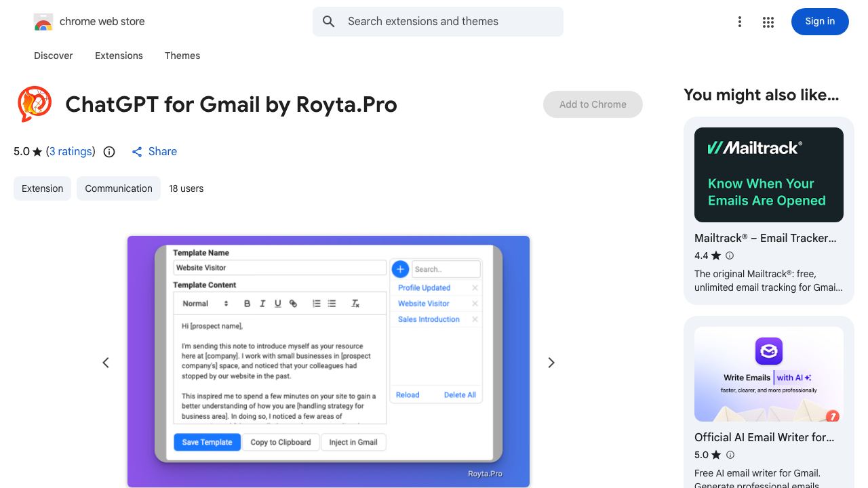Click the Chrome Web Store logo

[43, 22]
